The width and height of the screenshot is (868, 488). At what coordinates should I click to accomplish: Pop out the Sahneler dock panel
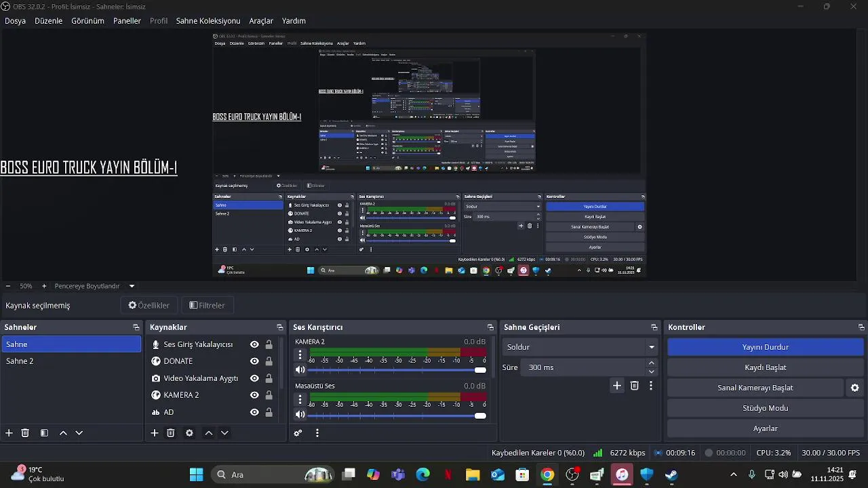(x=136, y=327)
